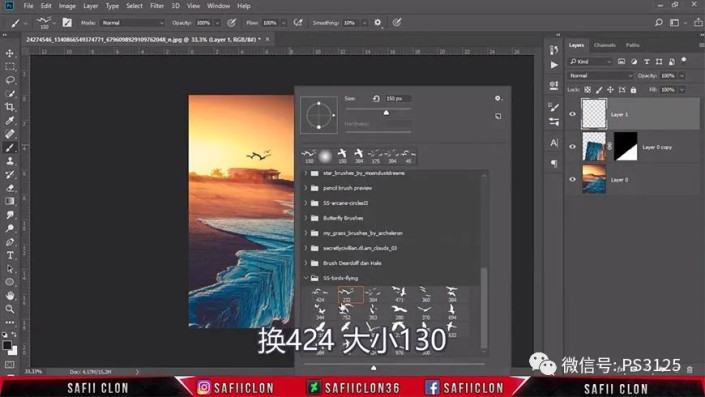The width and height of the screenshot is (705, 397).
Task: Select the Eyedropper tool
Action: point(9,120)
